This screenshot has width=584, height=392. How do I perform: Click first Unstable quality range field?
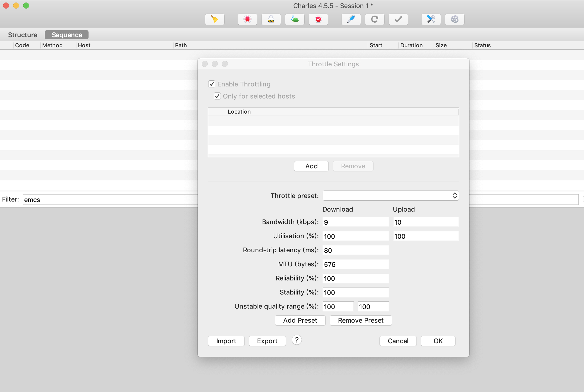tap(338, 306)
